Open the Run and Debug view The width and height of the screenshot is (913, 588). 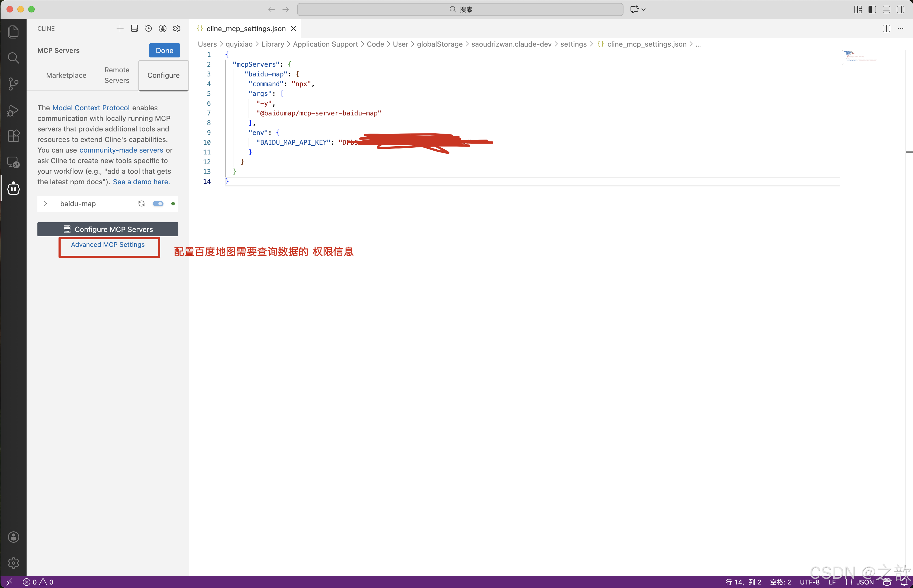point(13,111)
